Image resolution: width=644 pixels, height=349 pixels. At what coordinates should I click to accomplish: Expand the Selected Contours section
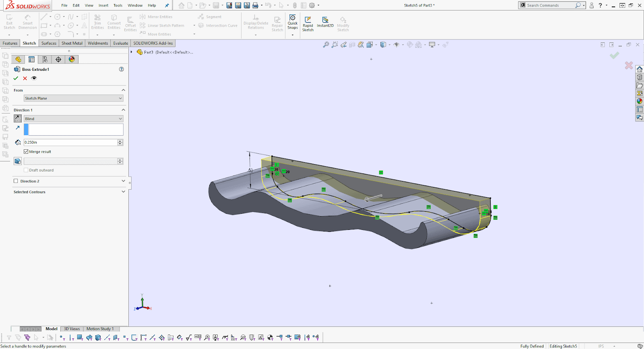click(x=123, y=192)
